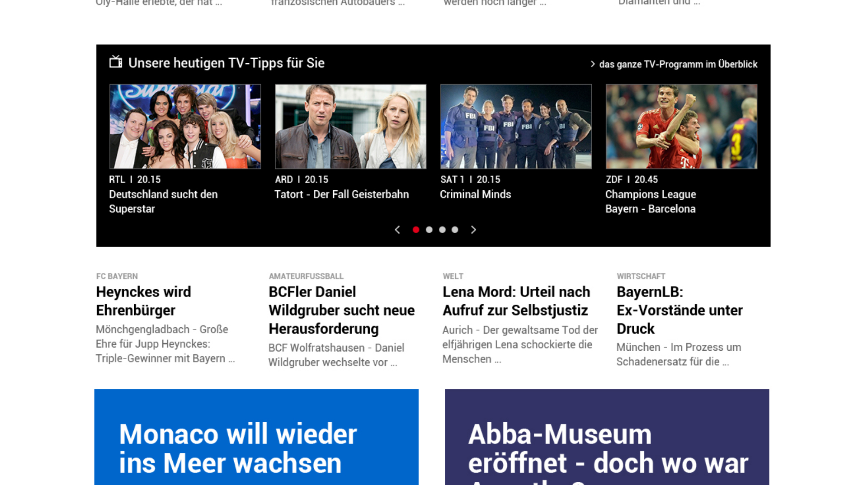Click the Criminal Minds title

(476, 194)
